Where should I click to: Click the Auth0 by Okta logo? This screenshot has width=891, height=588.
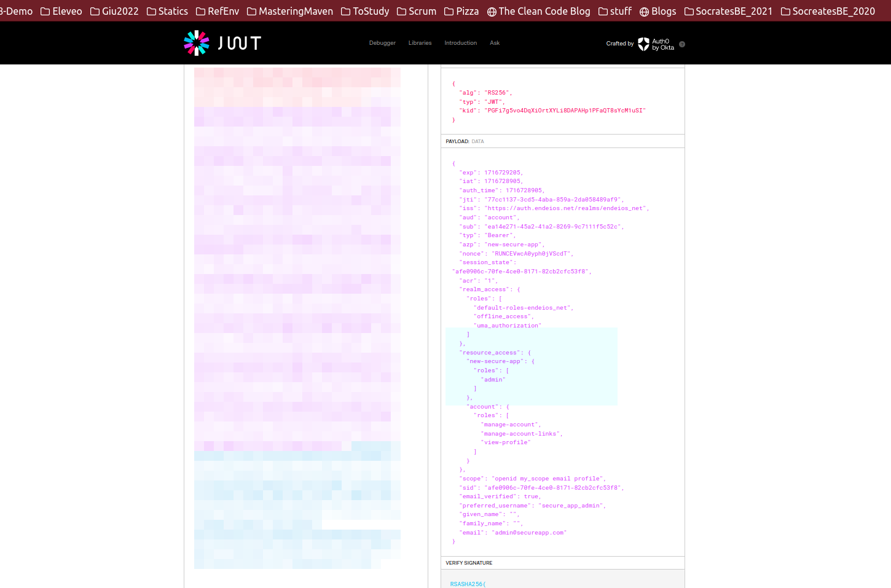[656, 44]
